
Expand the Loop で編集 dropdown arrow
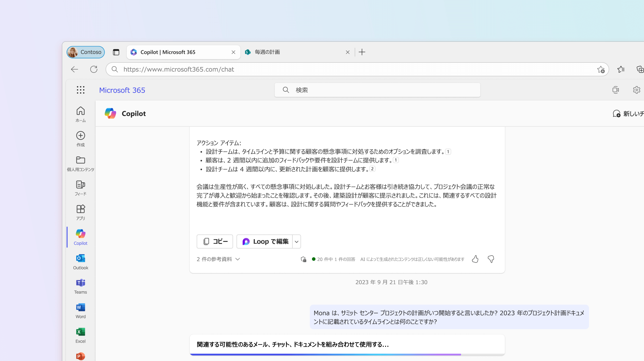pyautogui.click(x=296, y=242)
